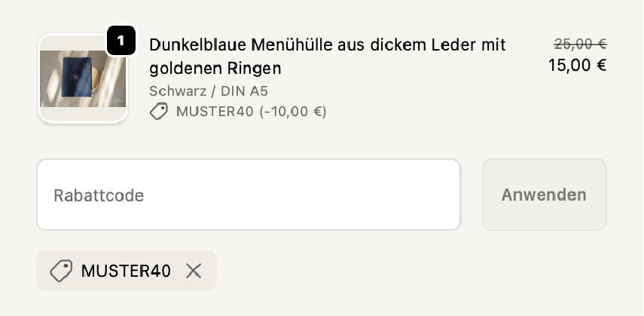Click the tag icon in the MUSTER40 chip
The height and width of the screenshot is (316, 644).
coord(61,271)
